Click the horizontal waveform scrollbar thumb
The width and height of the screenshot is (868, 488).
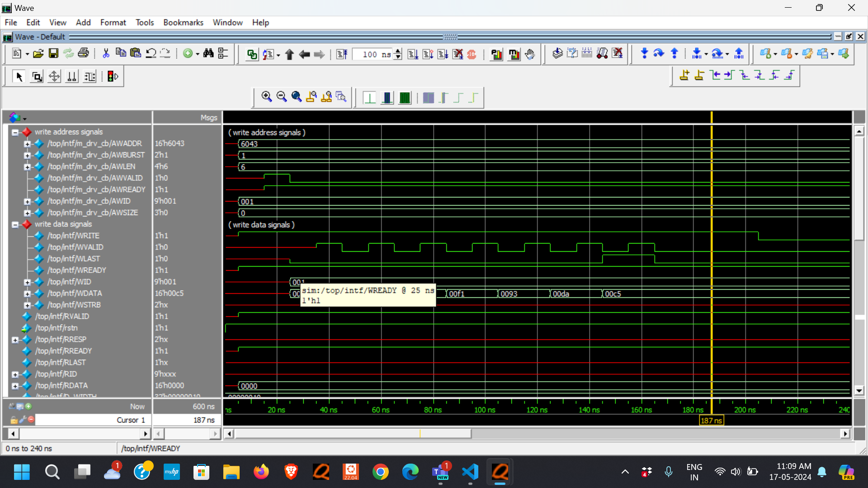(x=353, y=434)
